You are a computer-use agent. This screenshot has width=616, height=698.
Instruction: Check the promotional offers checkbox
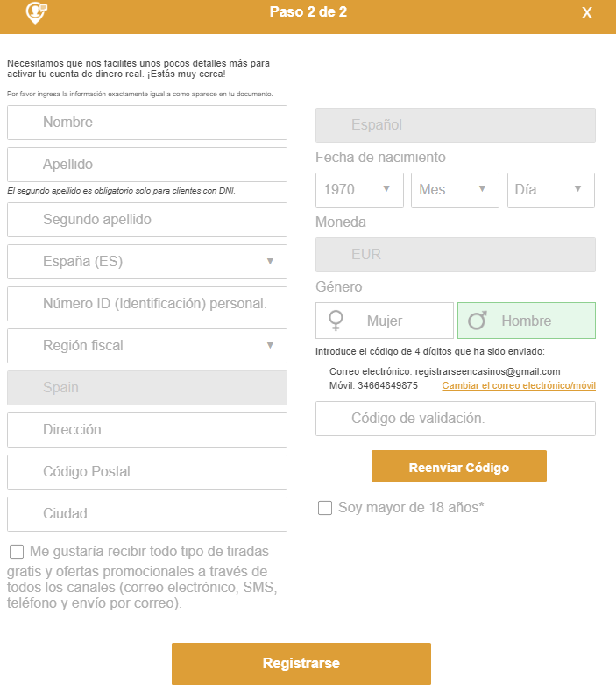click(x=17, y=552)
